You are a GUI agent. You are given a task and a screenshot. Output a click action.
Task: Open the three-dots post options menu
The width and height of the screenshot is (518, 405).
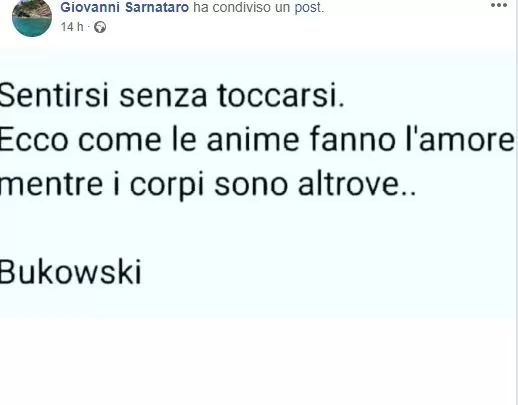(x=499, y=5)
